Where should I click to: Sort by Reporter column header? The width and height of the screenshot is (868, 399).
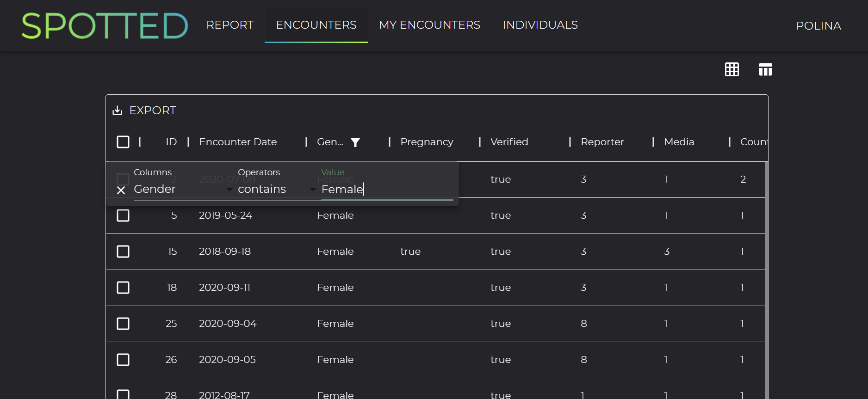602,142
